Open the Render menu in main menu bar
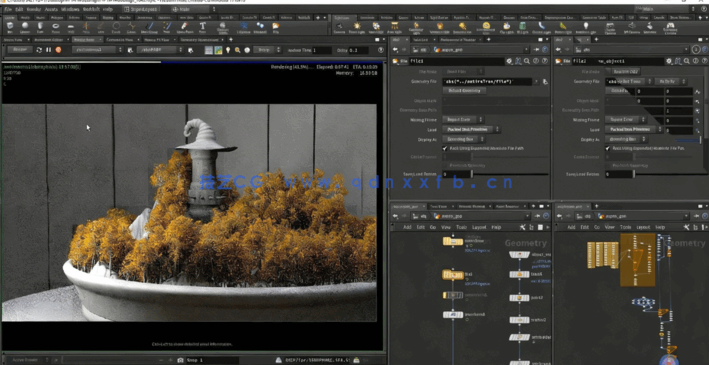709x365 pixels. [33, 9]
